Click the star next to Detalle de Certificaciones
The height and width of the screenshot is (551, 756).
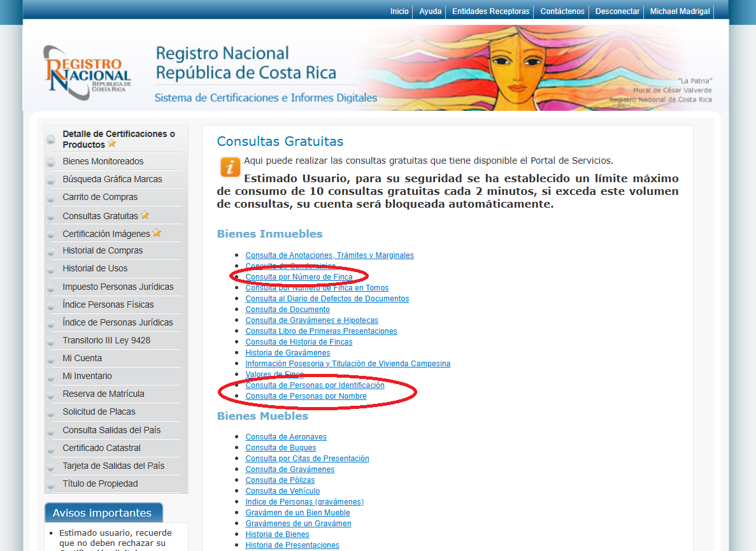(112, 144)
